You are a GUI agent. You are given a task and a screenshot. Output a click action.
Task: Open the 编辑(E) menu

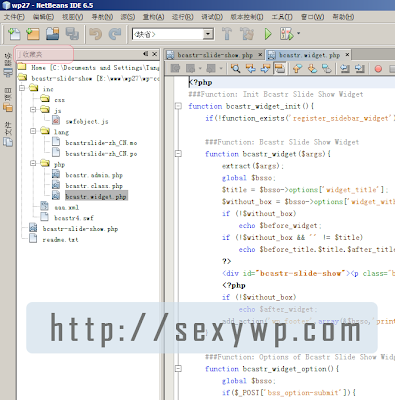coord(43,17)
